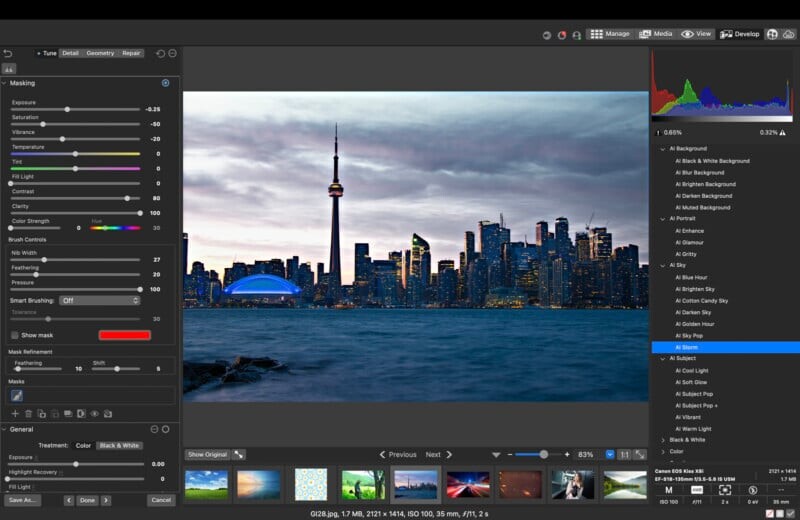Set Treatment to Black & White

point(119,445)
